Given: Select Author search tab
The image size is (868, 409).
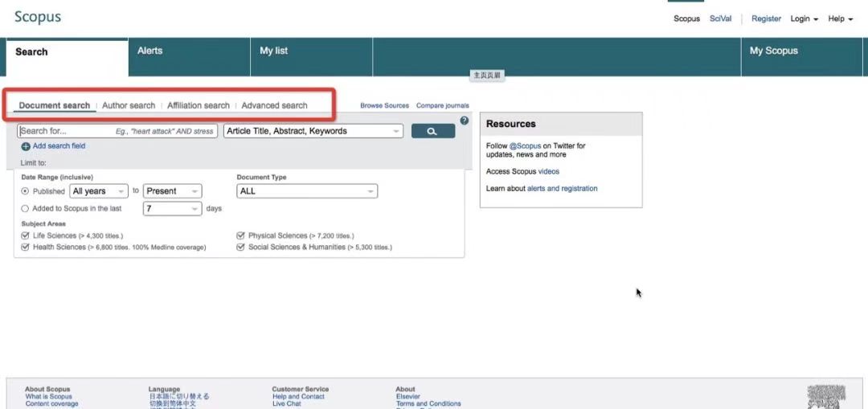Looking at the screenshot, I should click(129, 105).
